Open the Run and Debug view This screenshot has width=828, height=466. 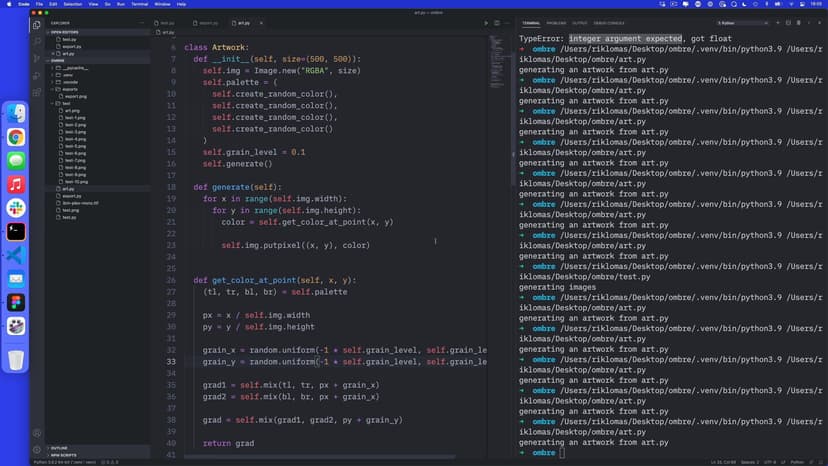pyautogui.click(x=37, y=76)
